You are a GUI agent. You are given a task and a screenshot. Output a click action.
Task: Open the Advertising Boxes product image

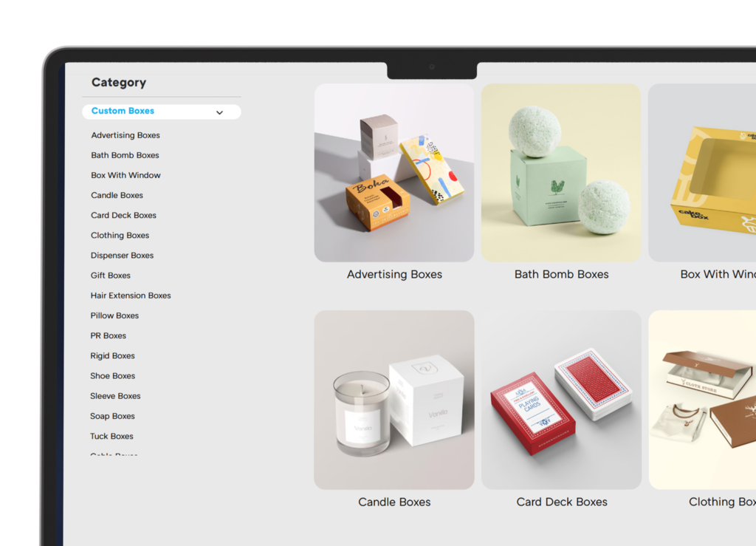(x=394, y=173)
